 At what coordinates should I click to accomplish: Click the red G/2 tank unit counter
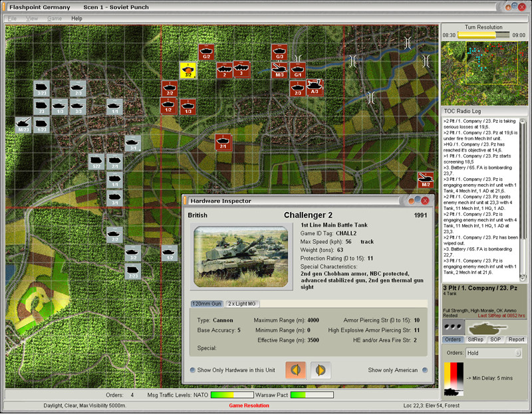click(x=206, y=52)
